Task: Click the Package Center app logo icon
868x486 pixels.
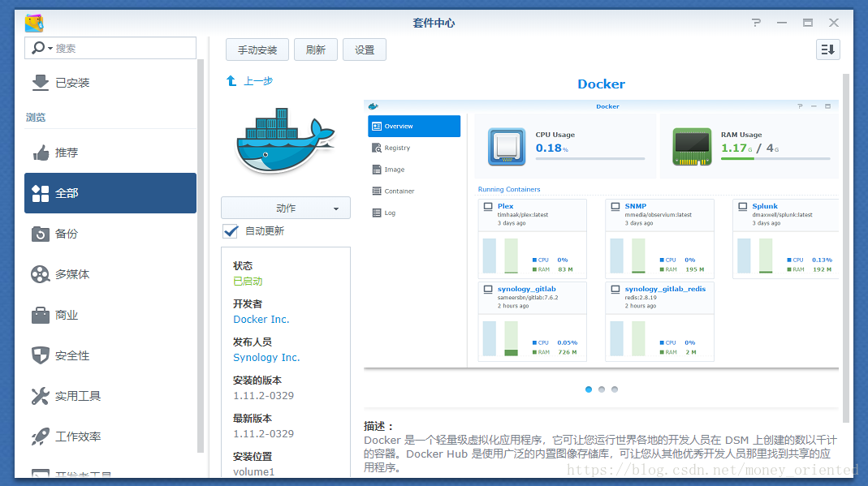Action: (34, 23)
